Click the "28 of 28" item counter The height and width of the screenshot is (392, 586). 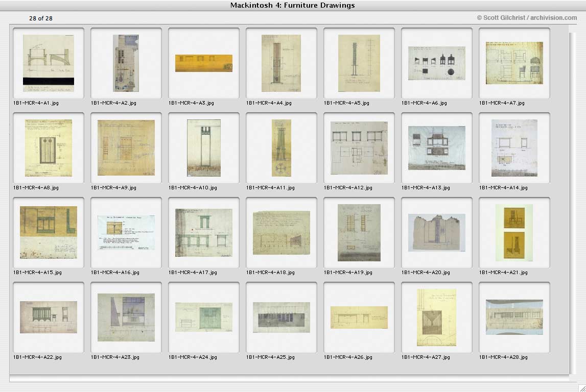[x=41, y=18]
